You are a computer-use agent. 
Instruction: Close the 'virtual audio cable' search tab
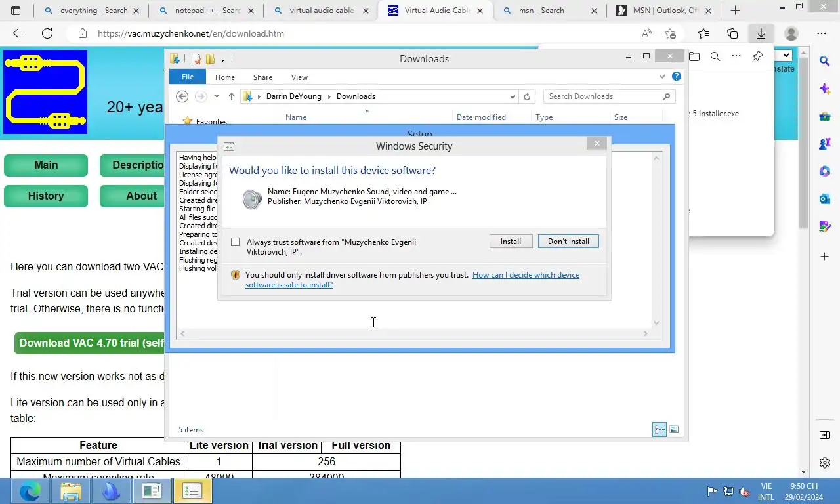coord(366,10)
